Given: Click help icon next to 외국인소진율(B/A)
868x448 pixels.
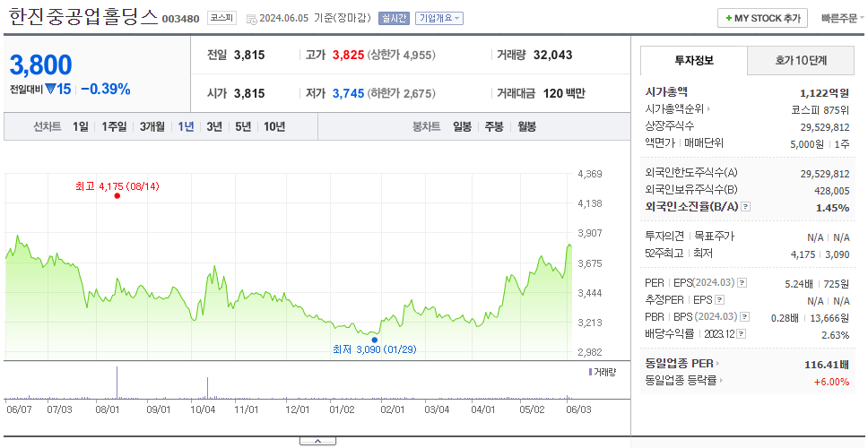Looking at the screenshot, I should click(x=746, y=207).
